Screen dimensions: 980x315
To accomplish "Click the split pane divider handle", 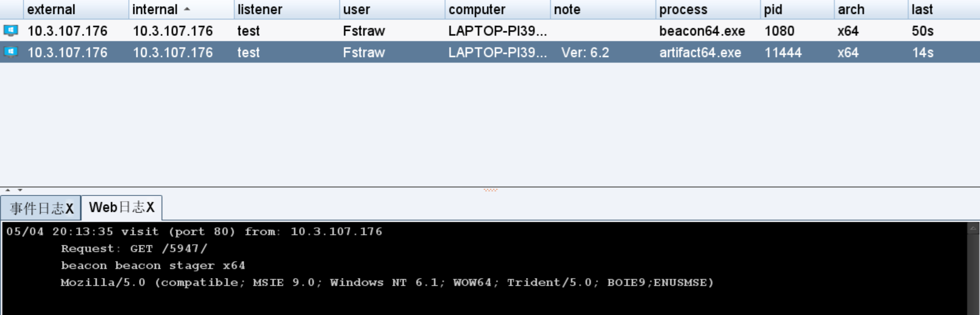I will click(x=490, y=190).
